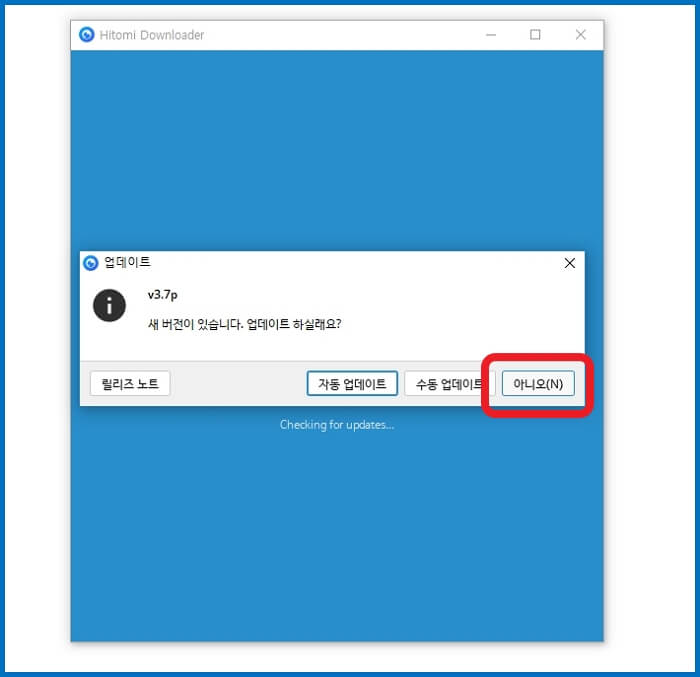Select the 수동 업데이트 button

[449, 384]
